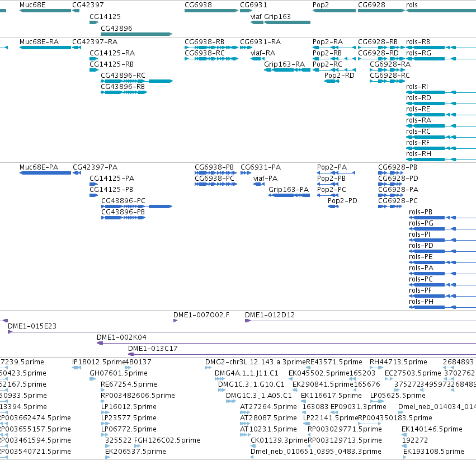Click transcript rols-RI

(417, 87)
